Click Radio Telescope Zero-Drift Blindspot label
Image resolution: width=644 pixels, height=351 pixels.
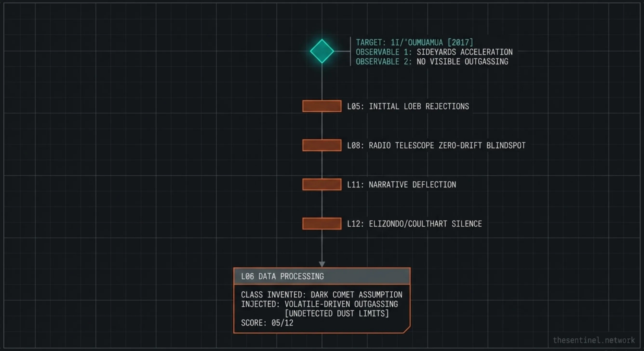coord(436,145)
